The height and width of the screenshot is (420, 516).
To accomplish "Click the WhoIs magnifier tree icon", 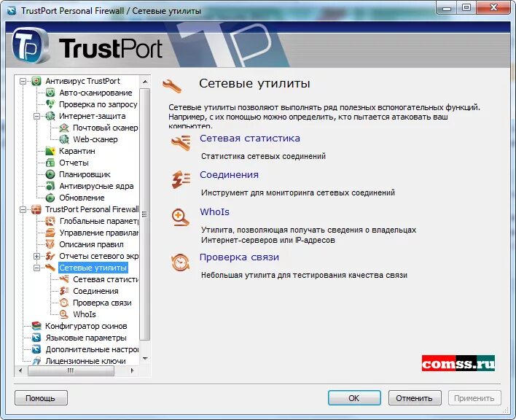I will (64, 314).
